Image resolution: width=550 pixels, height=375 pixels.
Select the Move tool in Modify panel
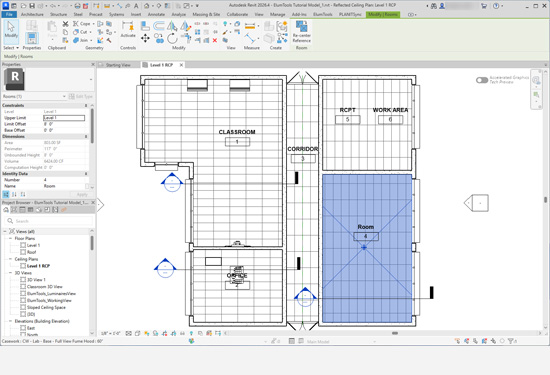[145, 38]
